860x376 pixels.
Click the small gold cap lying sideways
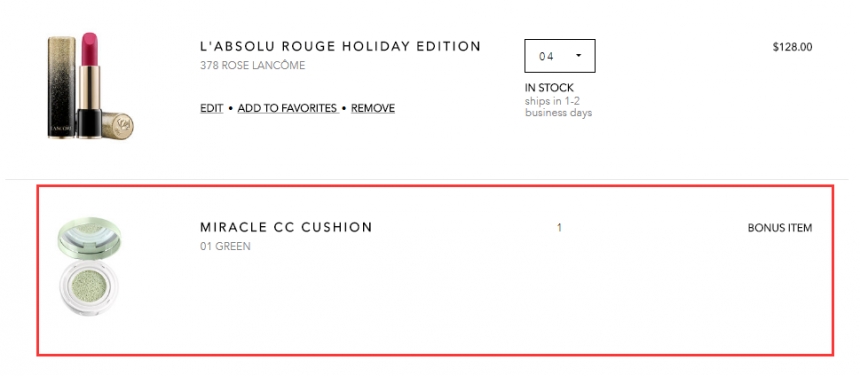point(118,126)
